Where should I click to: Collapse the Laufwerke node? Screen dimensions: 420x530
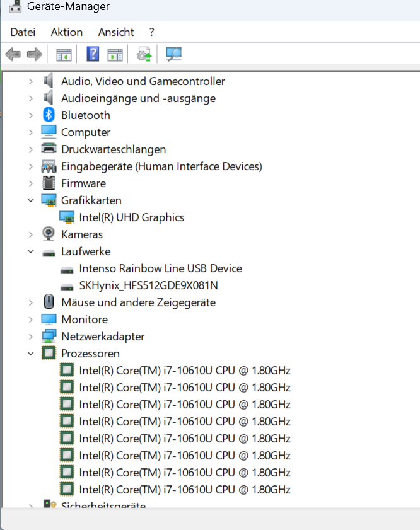click(31, 251)
